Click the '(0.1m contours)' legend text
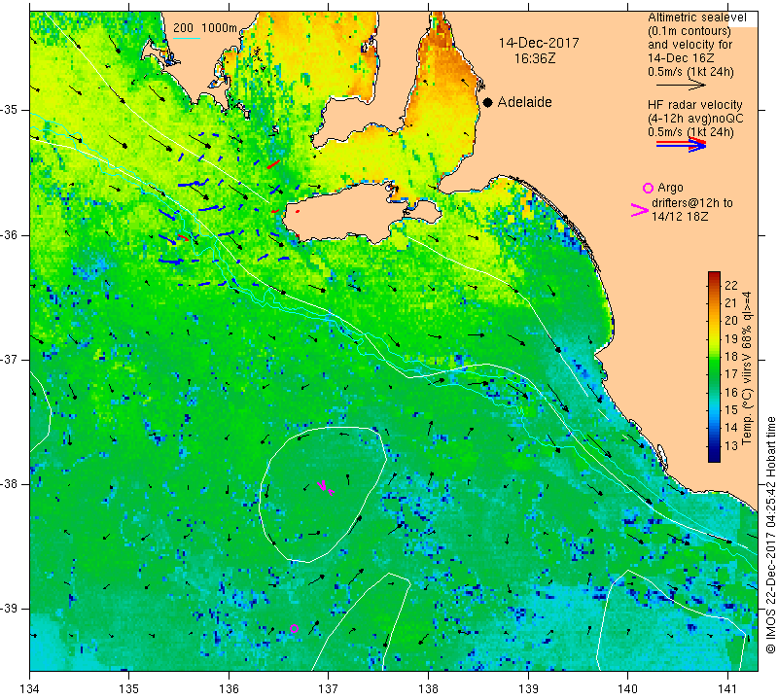This screenshot has height=700, width=778. [x=689, y=31]
